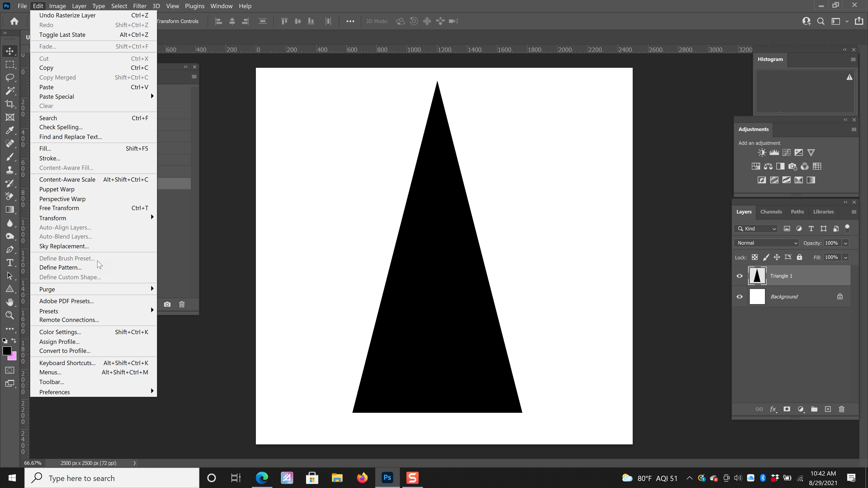Select the Zoom tool in toolbar
Viewport: 868px width, 488px height.
pyautogui.click(x=10, y=315)
